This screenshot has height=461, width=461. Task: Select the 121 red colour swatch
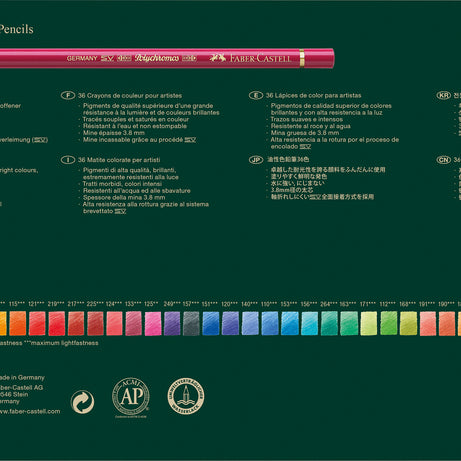37,323
